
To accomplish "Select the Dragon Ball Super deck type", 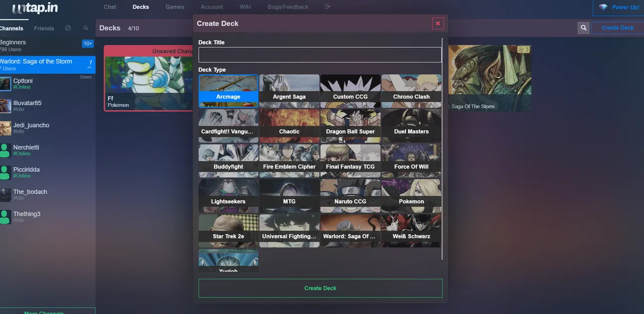I will point(350,126).
